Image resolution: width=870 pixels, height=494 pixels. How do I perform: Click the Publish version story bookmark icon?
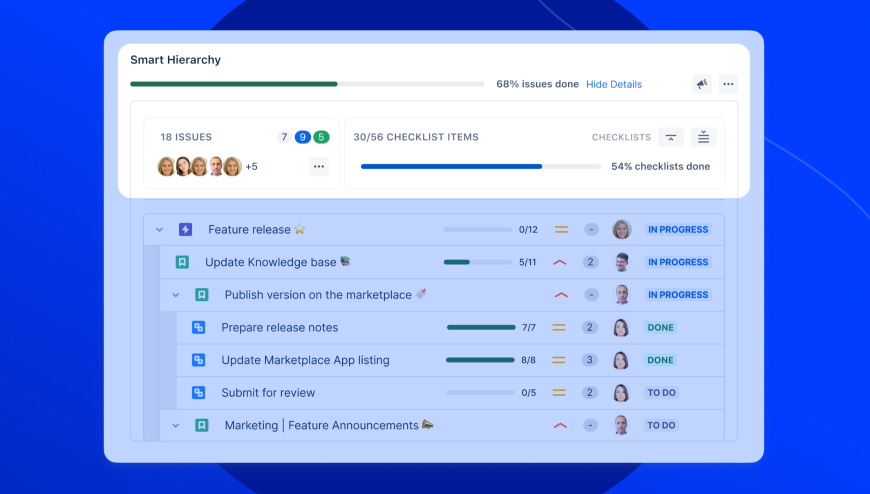click(x=201, y=295)
